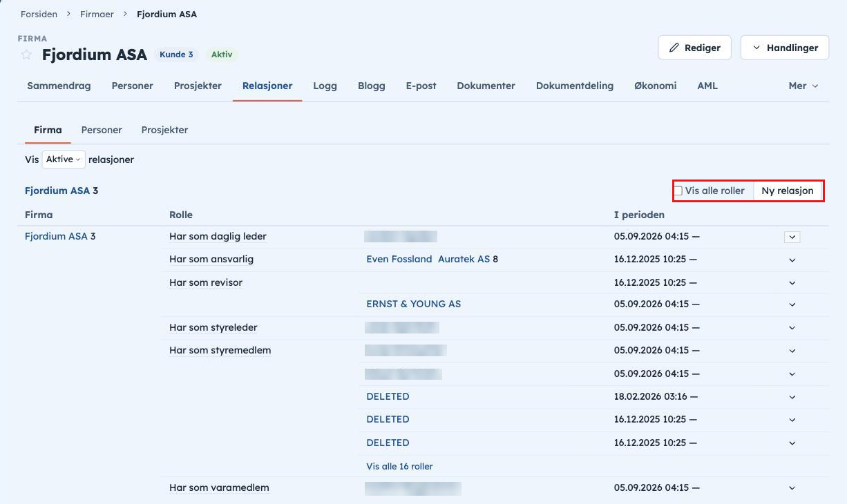Open the E-post tab
This screenshot has width=847, height=504.
click(421, 86)
